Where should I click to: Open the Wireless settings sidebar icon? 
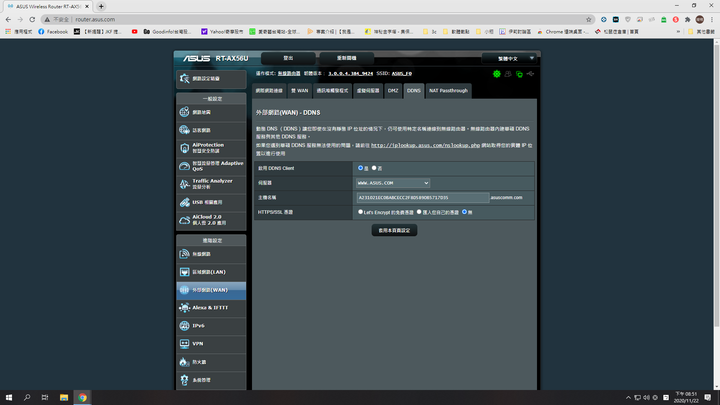point(185,254)
